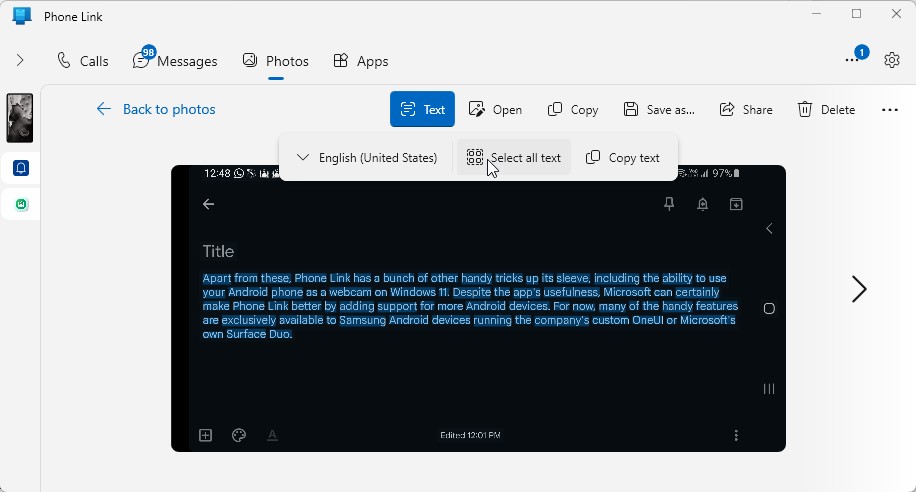Switch to the Photos tab
916x492 pixels.
276,61
